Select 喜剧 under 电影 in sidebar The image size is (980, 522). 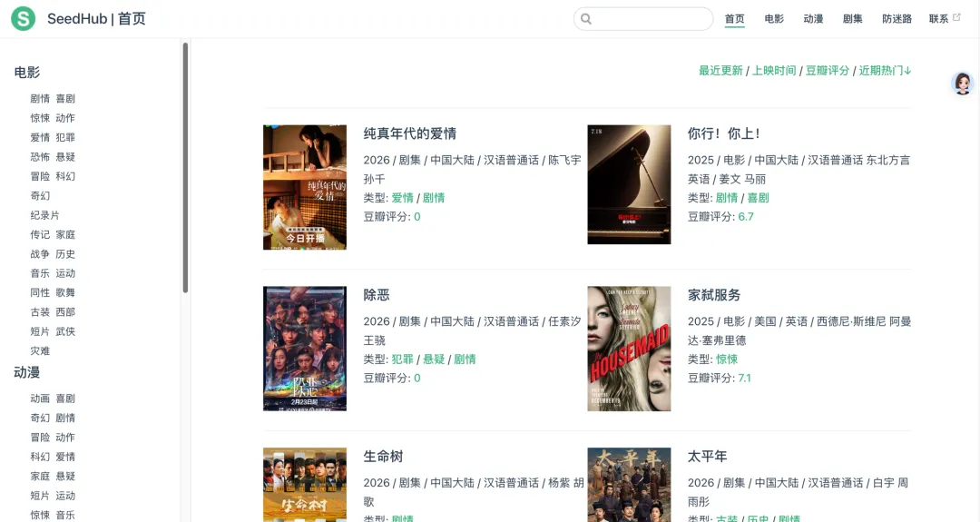click(x=65, y=98)
